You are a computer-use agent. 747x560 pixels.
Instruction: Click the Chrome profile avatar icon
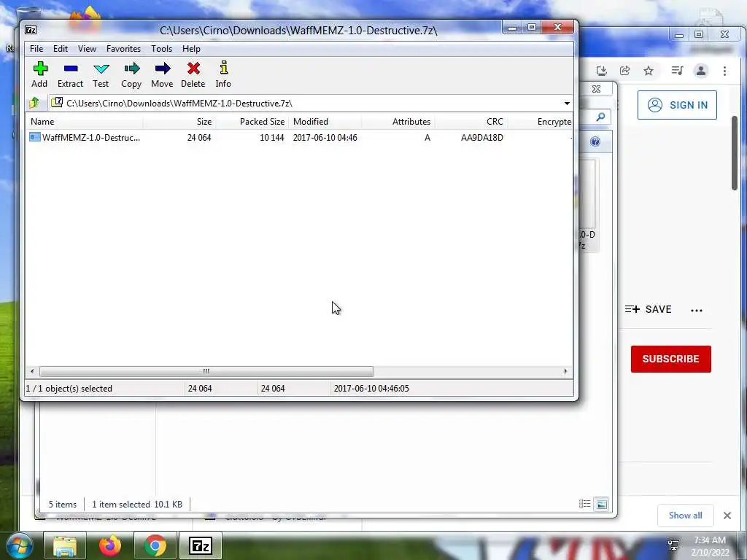tap(701, 71)
